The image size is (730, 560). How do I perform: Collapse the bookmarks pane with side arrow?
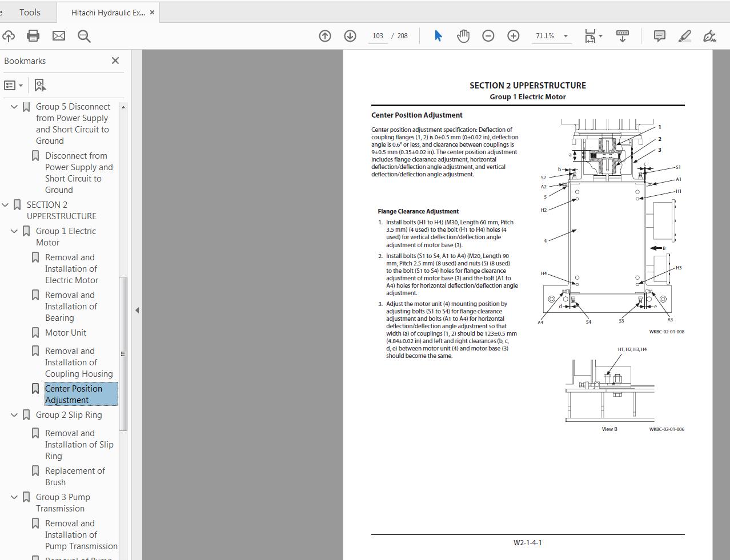(137, 310)
